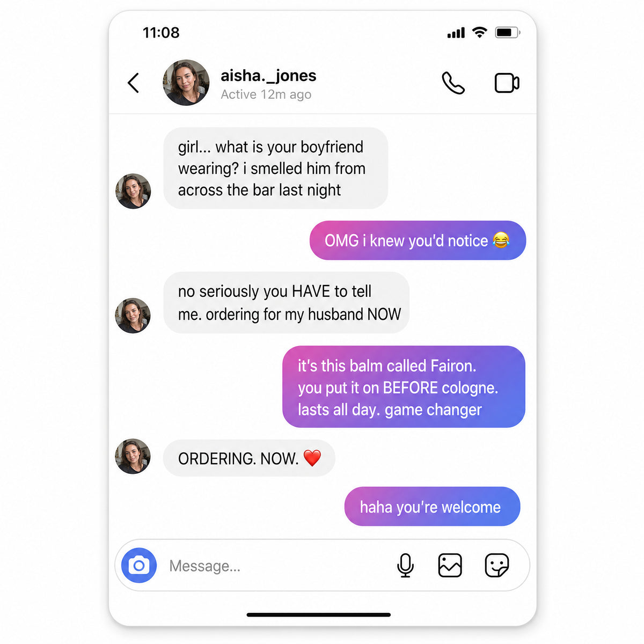Tap avatar beside first boyfriend message
This screenshot has height=644, width=644.
133,191
